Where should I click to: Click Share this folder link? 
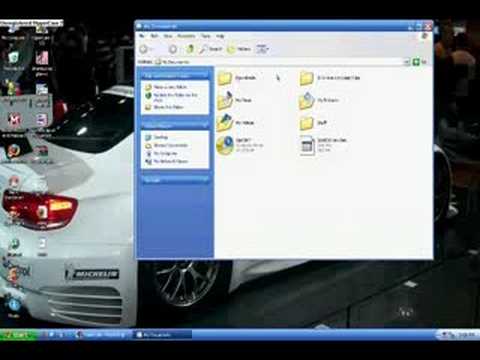(x=168, y=107)
